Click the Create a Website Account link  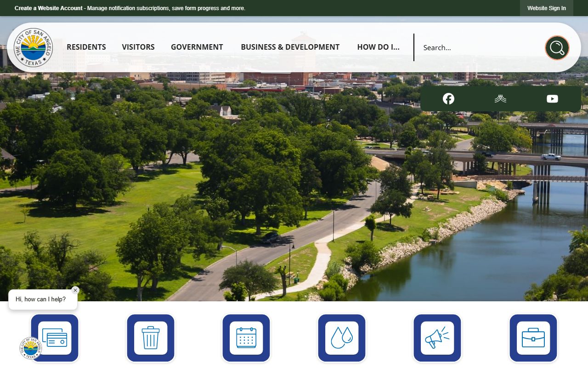coord(49,8)
